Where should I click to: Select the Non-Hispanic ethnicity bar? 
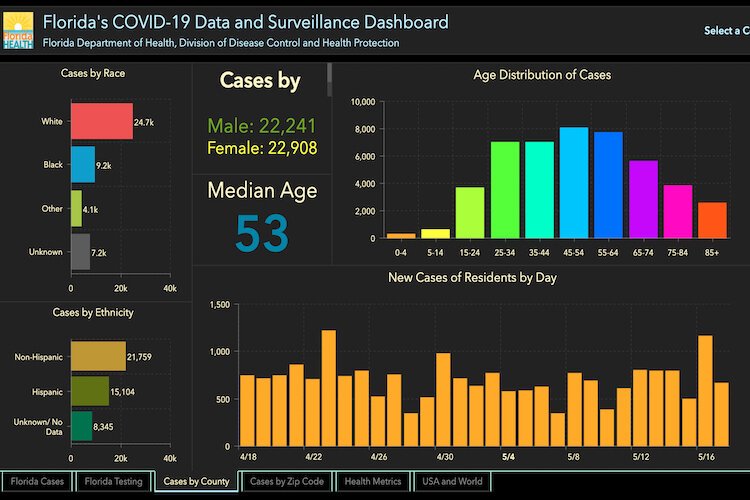tap(97, 355)
